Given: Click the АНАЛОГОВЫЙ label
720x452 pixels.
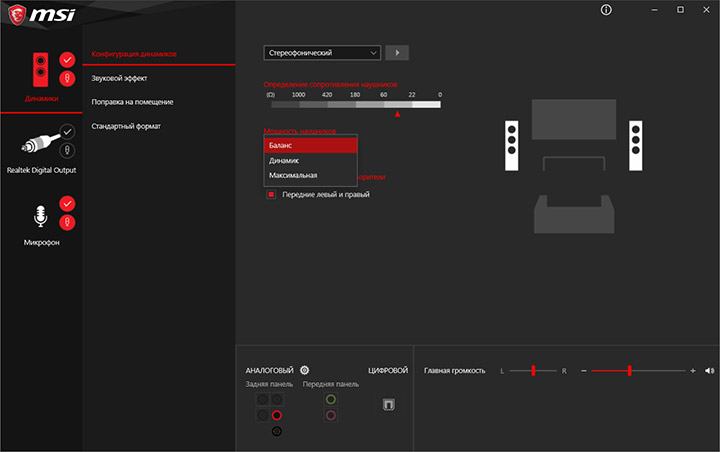Looking at the screenshot, I should coord(269,370).
